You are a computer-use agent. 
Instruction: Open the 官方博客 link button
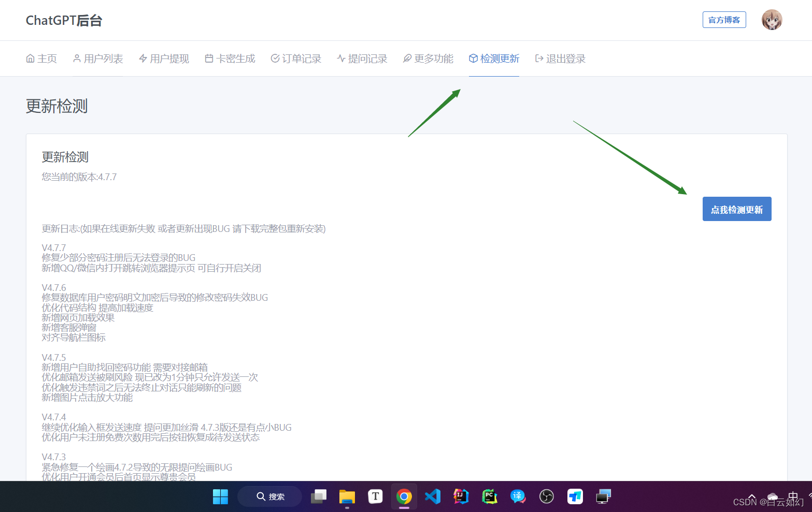(724, 20)
